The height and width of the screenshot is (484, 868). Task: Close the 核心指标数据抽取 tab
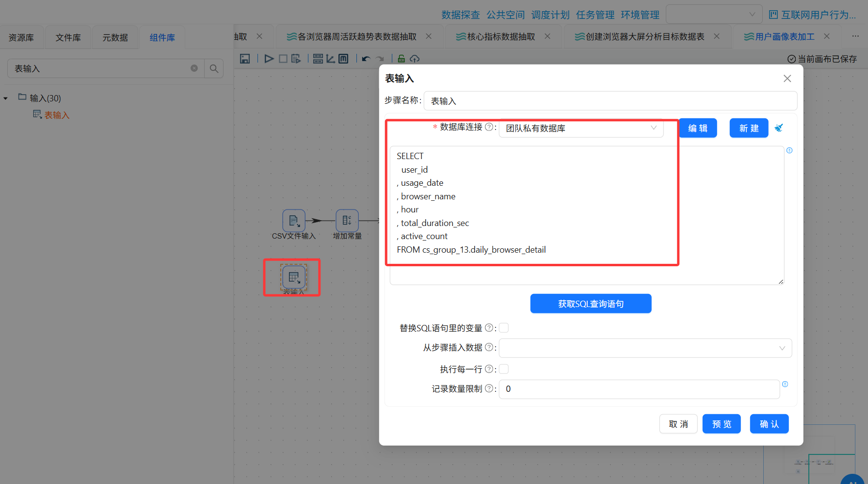point(547,36)
